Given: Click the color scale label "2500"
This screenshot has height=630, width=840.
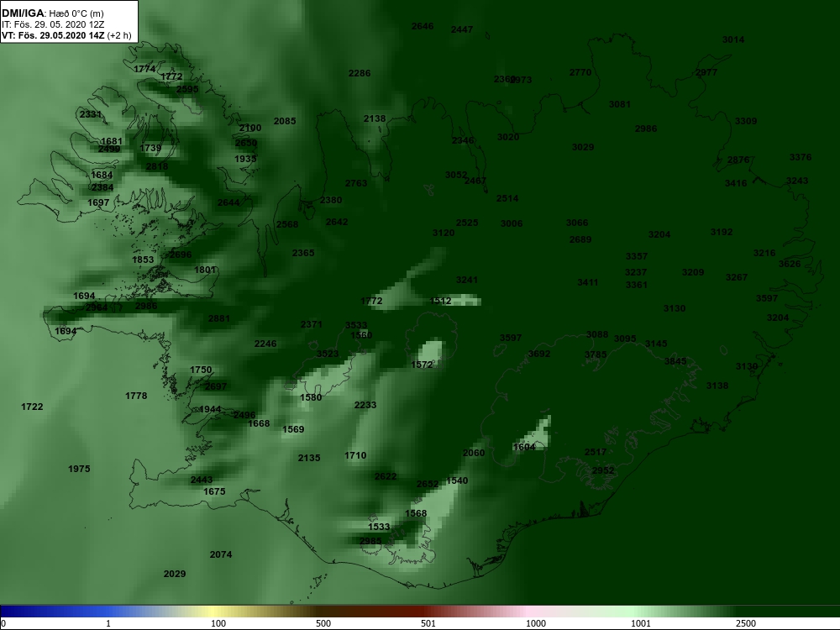Looking at the screenshot, I should coord(746,623).
